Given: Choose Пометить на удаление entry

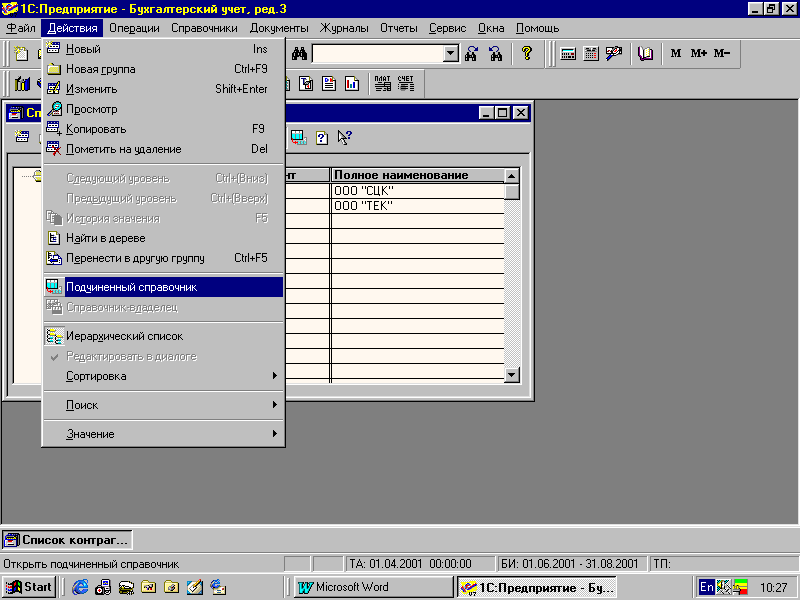Looking at the screenshot, I should (x=163, y=149).
